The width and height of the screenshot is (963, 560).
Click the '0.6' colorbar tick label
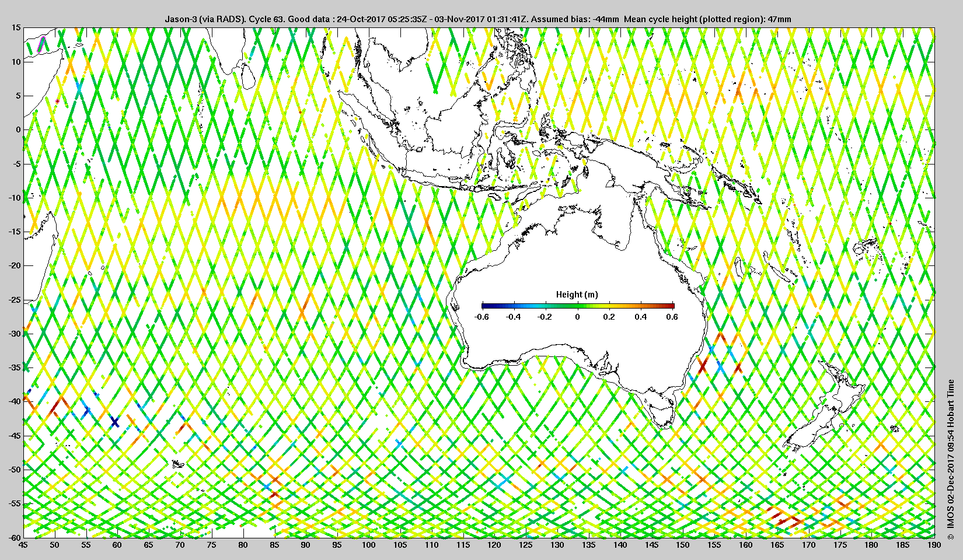pos(672,317)
